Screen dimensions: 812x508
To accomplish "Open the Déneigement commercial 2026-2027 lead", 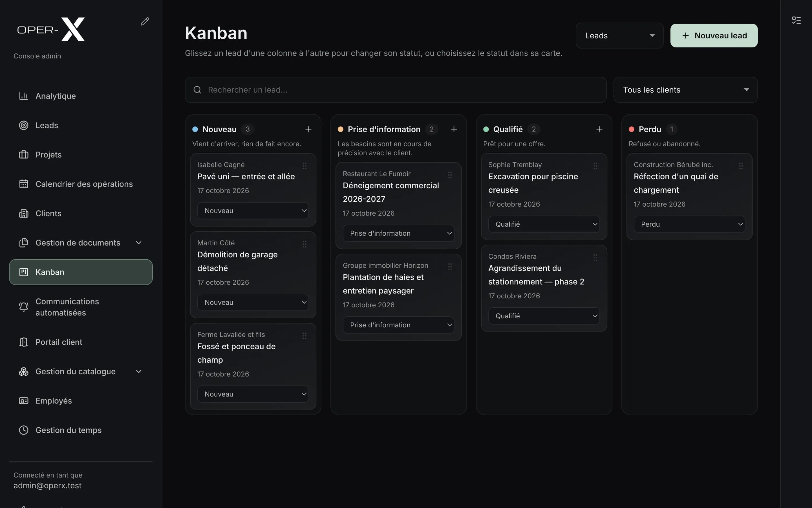I will 391,192.
